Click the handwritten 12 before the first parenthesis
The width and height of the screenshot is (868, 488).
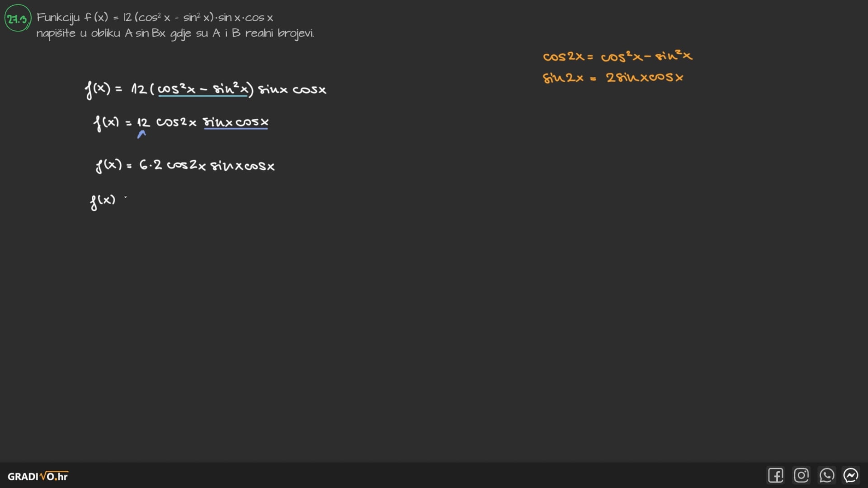(138, 89)
